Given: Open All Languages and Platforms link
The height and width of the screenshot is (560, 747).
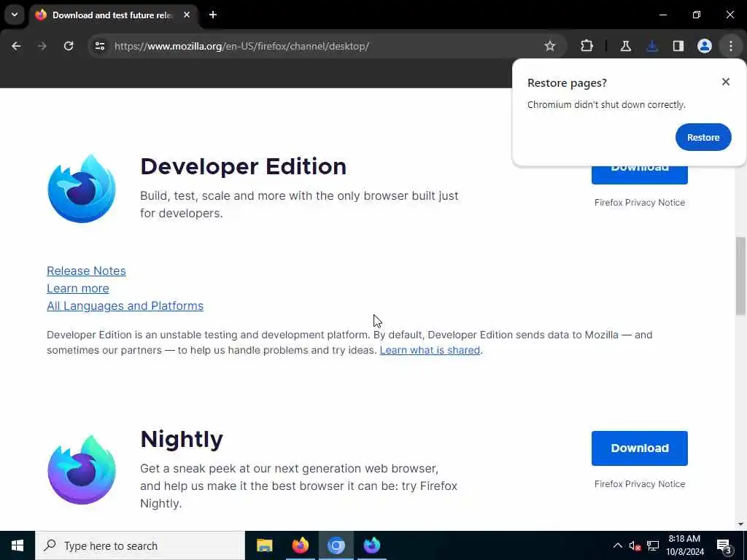Looking at the screenshot, I should (x=125, y=306).
